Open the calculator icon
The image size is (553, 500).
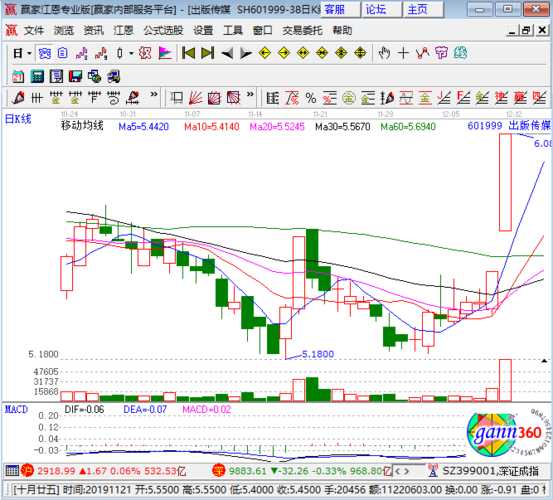[x=37, y=76]
